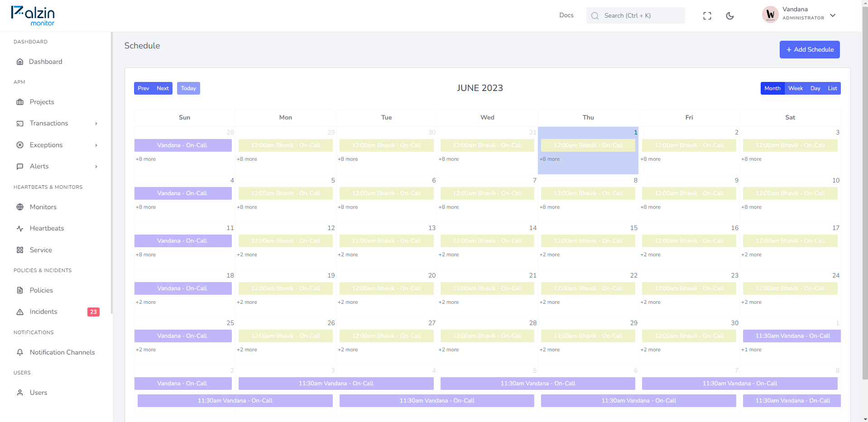Open Projects briefcase icon in sidebar
Image resolution: width=868 pixels, height=422 pixels.
20,102
